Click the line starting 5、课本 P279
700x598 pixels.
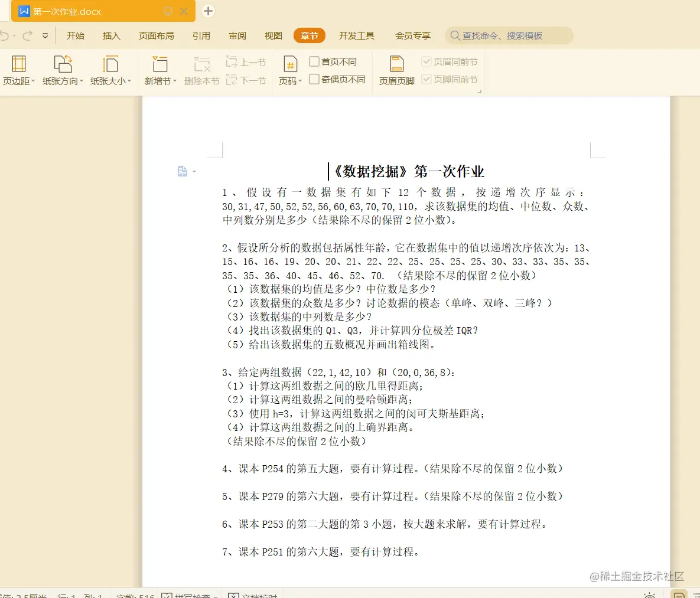pyautogui.click(x=393, y=496)
